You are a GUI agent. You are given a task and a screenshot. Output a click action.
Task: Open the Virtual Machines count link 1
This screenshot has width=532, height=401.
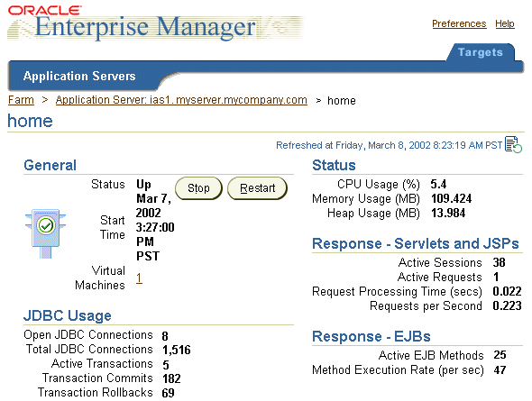pos(139,278)
